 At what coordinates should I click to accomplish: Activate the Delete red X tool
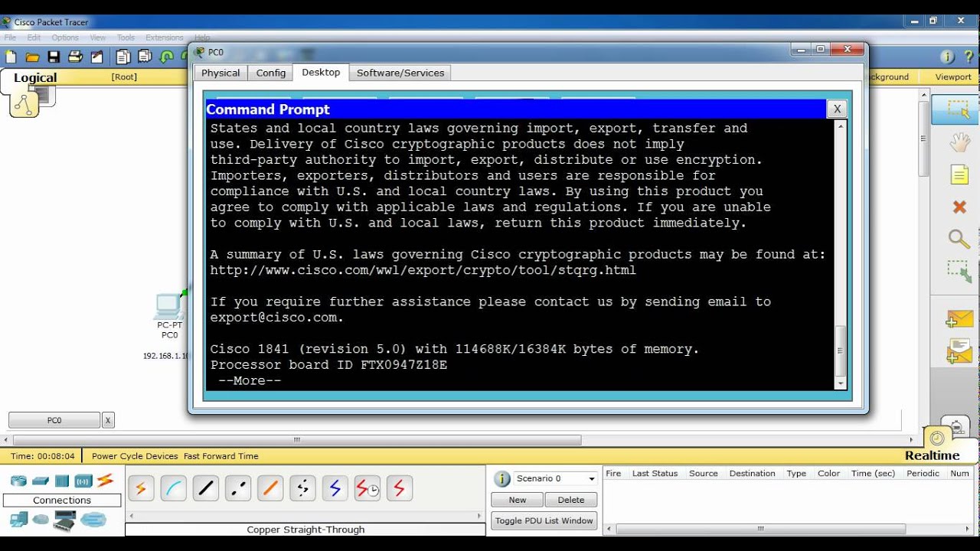[959, 207]
